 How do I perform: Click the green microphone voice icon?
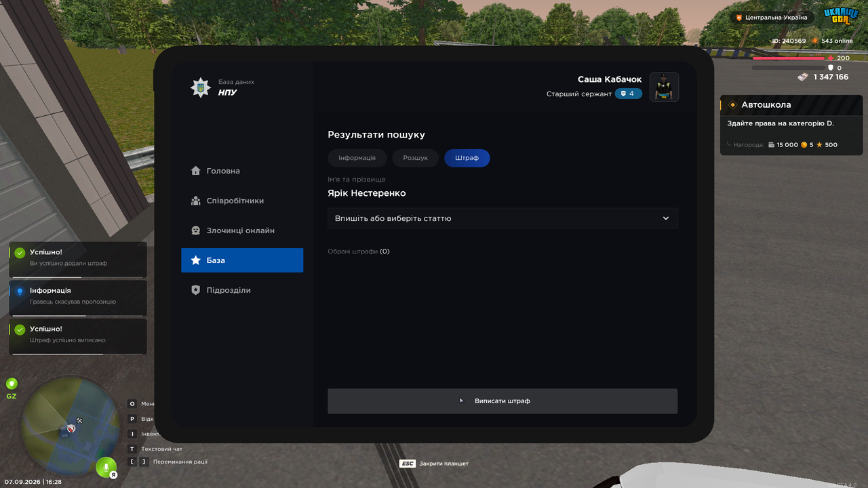click(106, 467)
